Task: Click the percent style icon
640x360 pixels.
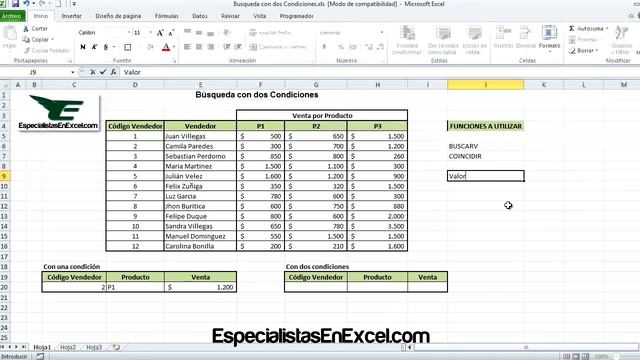Action: coord(341,47)
